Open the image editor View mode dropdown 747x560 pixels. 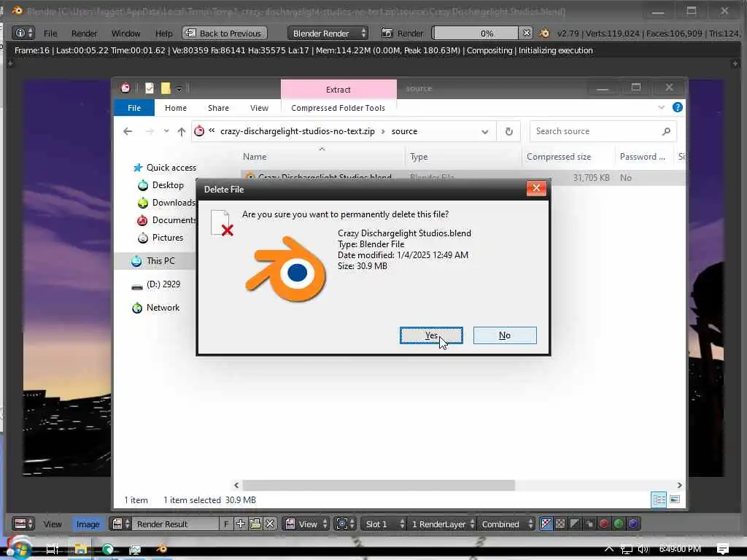pos(307,524)
